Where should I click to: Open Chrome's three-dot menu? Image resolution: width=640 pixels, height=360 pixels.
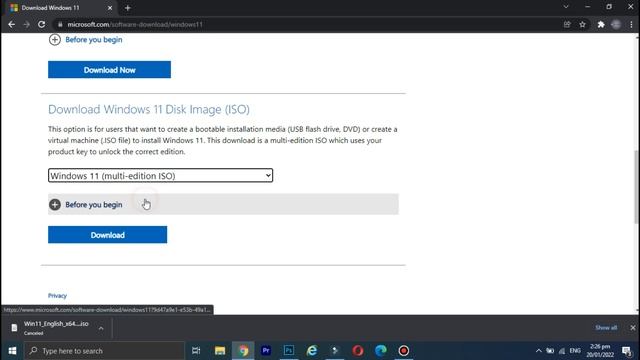pyautogui.click(x=631, y=24)
